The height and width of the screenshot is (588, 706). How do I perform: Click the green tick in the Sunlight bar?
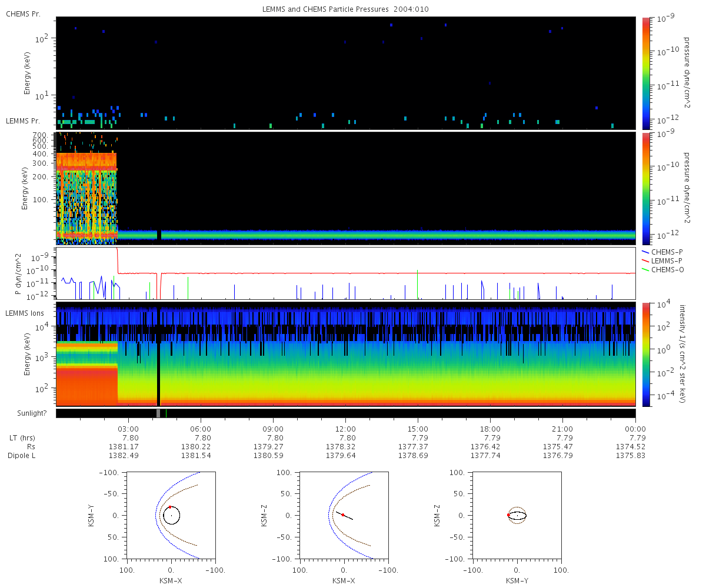166,413
